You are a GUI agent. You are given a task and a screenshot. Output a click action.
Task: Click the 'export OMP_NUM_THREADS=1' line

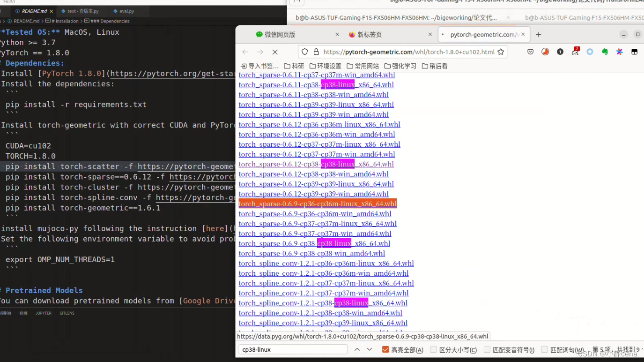click(60, 259)
